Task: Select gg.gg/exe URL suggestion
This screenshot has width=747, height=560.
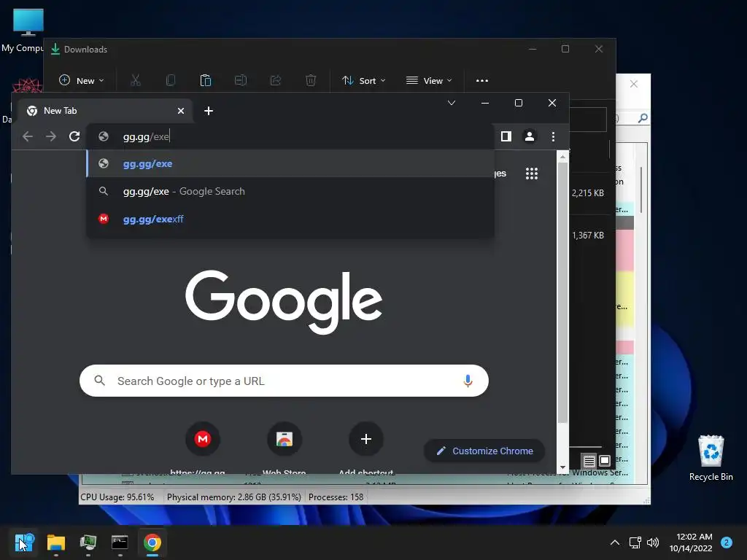Action: pyautogui.click(x=290, y=164)
